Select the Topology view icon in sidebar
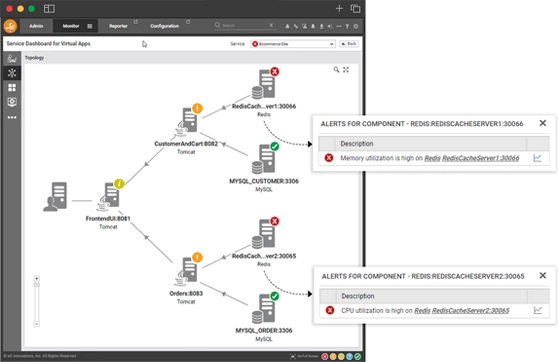Screen dimensions: 558x362 12,73
